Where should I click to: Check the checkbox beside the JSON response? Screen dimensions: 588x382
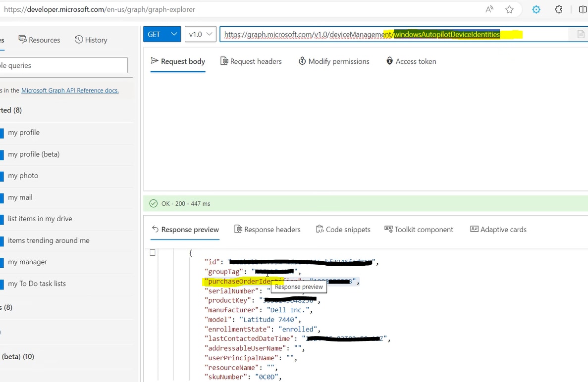click(153, 252)
